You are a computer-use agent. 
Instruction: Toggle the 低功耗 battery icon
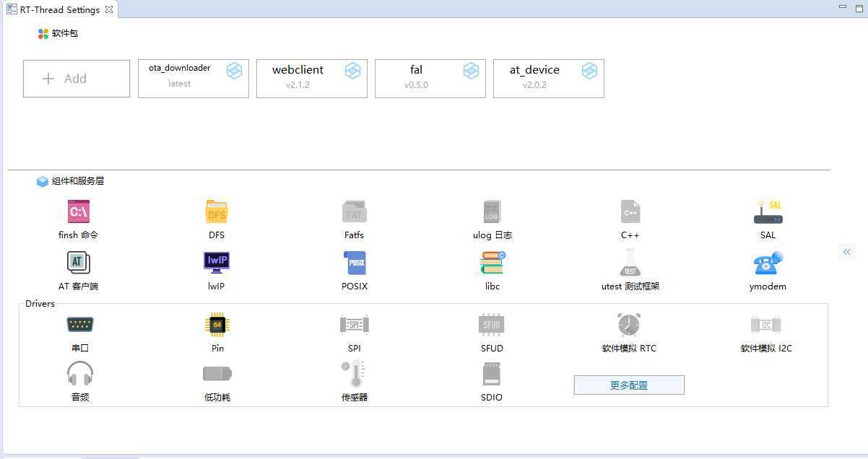pos(217,374)
